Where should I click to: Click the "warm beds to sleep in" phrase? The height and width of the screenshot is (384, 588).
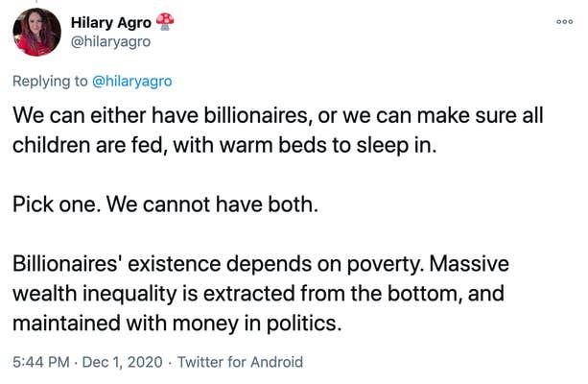pyautogui.click(x=328, y=145)
